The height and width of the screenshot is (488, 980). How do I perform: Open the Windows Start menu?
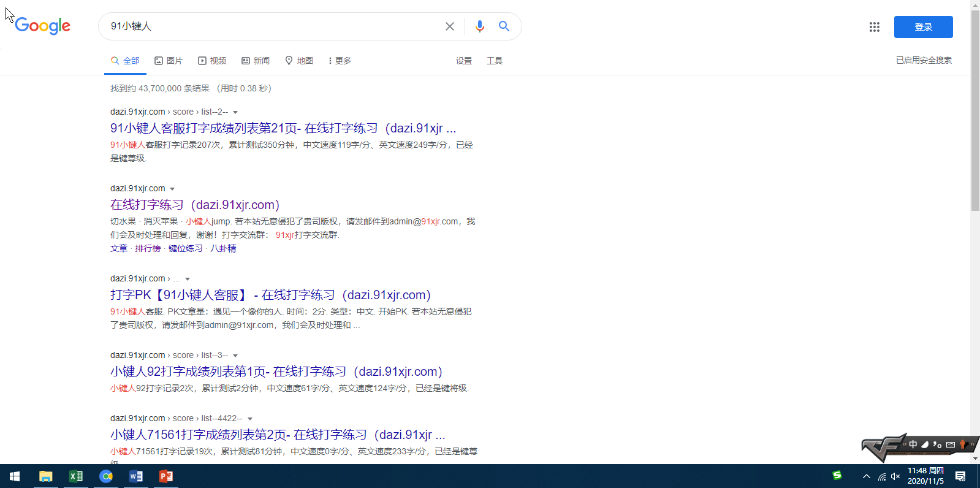click(x=15, y=476)
